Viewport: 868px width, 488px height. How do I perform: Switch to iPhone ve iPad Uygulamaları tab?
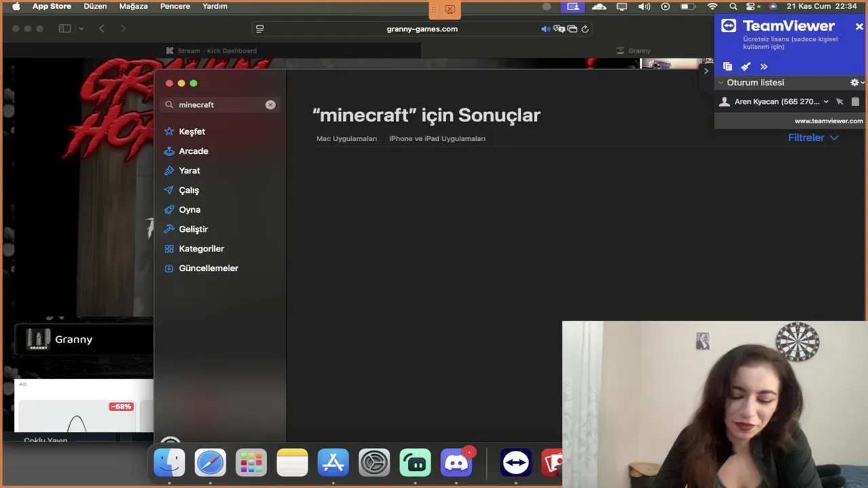(x=437, y=138)
